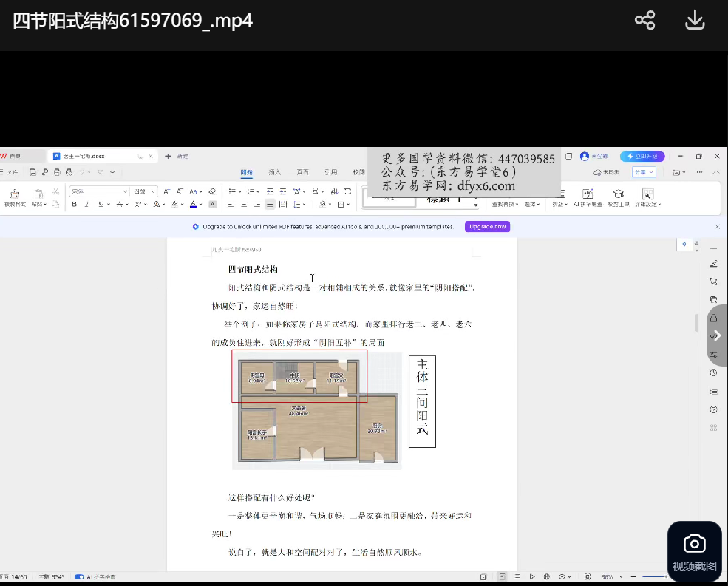
Task: Toggle italic formatting
Action: point(86,204)
